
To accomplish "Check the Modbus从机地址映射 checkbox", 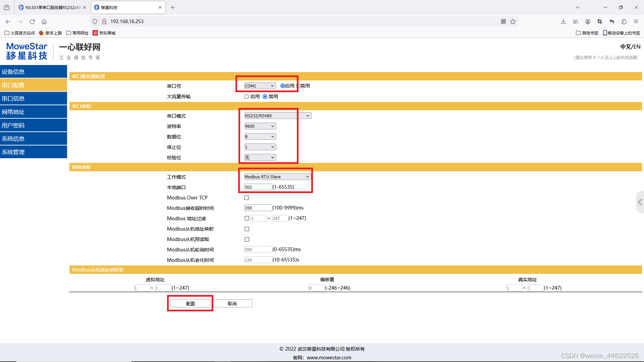I will tap(247, 229).
